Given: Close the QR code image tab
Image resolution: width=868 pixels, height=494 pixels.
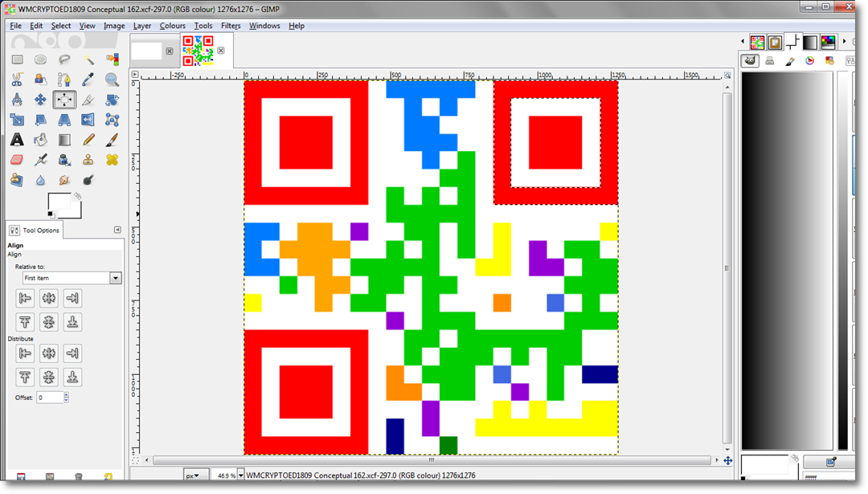Looking at the screenshot, I should pos(221,51).
